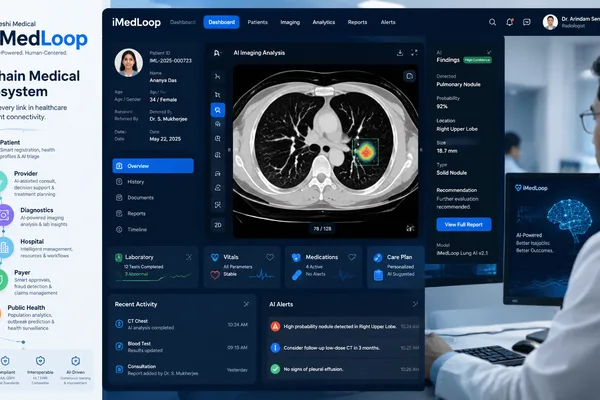The width and height of the screenshot is (600, 400).
Task: Click the heatmap nodule box on the CT scan
Action: coord(366,152)
